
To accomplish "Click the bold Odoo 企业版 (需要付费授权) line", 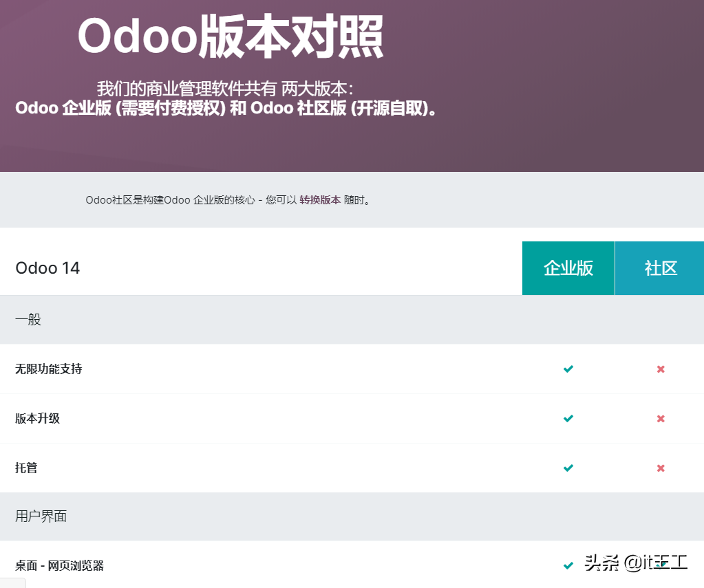I will (x=226, y=108).
